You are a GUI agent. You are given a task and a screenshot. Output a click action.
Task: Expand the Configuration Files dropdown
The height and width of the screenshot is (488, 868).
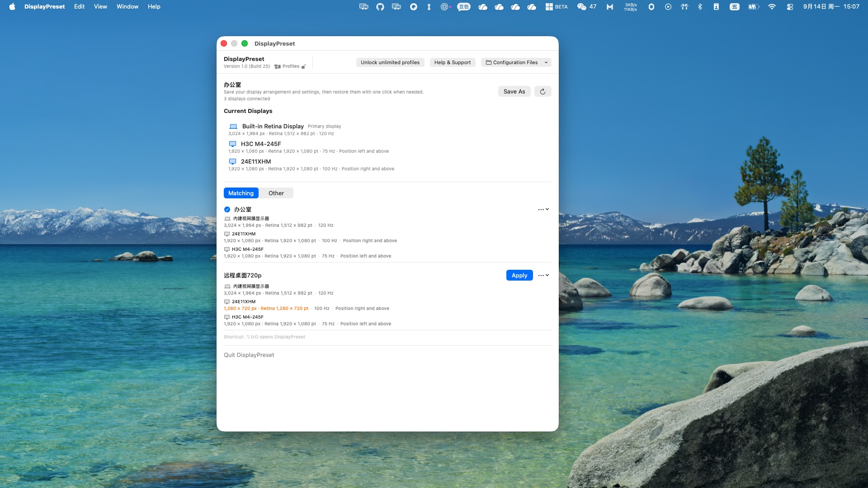[516, 62]
